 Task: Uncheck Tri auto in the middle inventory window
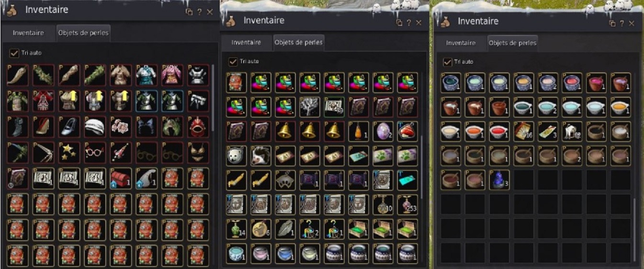(x=233, y=61)
